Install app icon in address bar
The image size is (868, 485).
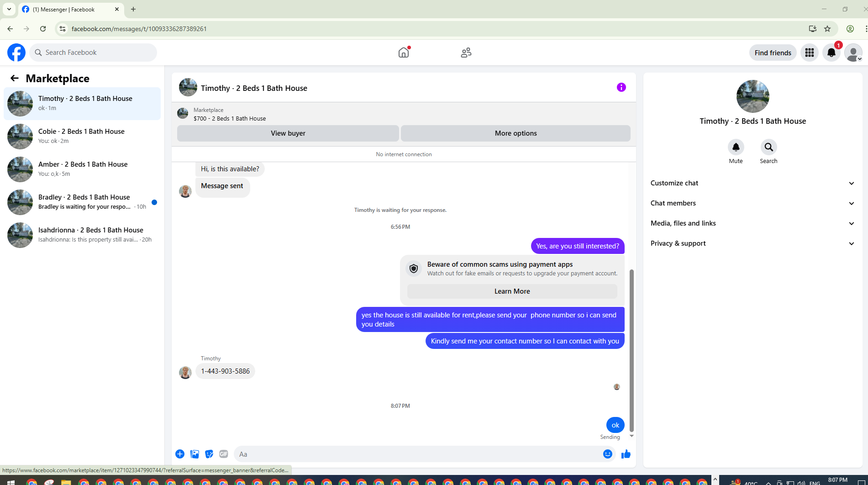click(813, 29)
